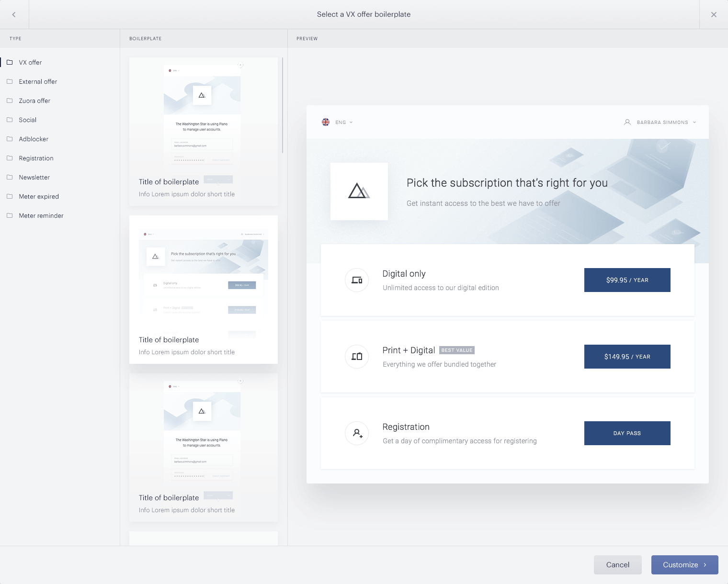Click the boilerplate list scrollbar

pos(283,105)
